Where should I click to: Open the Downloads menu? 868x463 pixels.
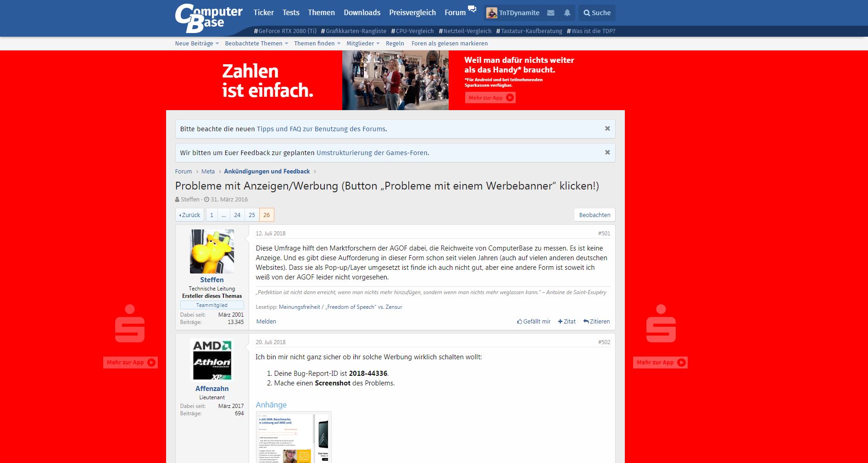[362, 12]
